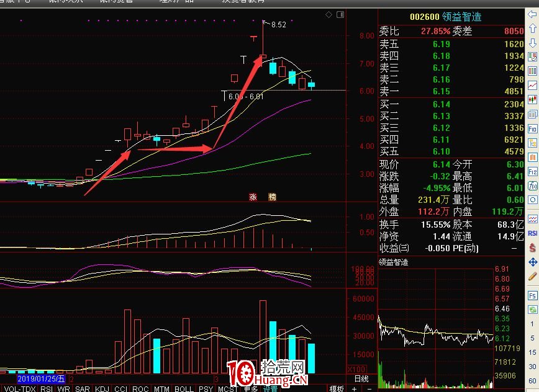539x392 pixels.
Task: Switch to the CCI indicator tab
Action: click(x=120, y=388)
